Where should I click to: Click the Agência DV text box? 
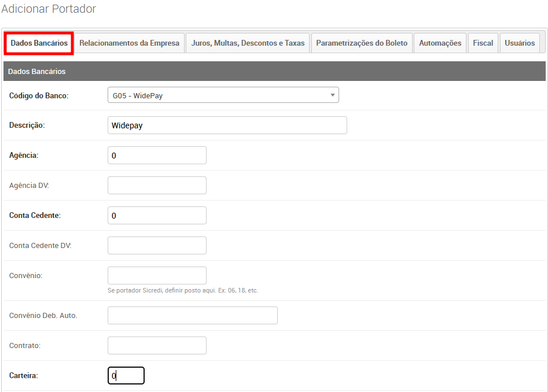tap(157, 186)
